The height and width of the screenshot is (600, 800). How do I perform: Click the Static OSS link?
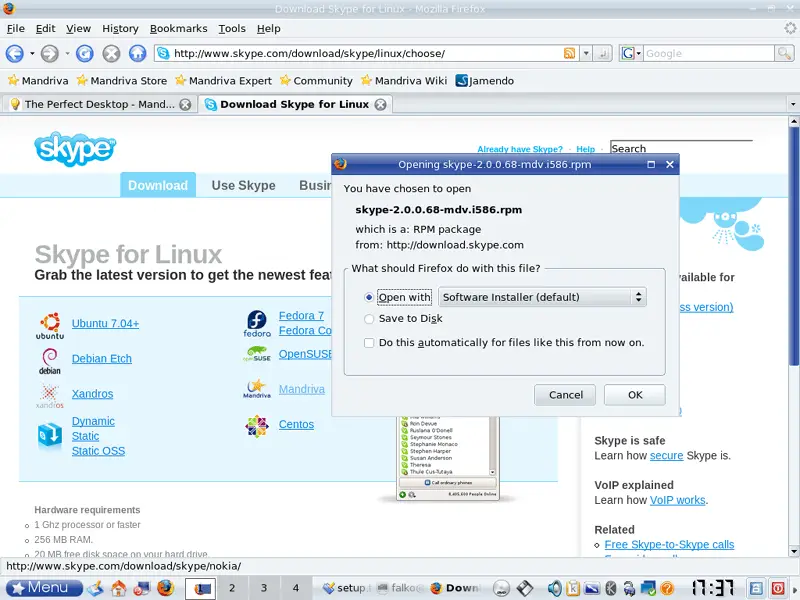coord(98,451)
